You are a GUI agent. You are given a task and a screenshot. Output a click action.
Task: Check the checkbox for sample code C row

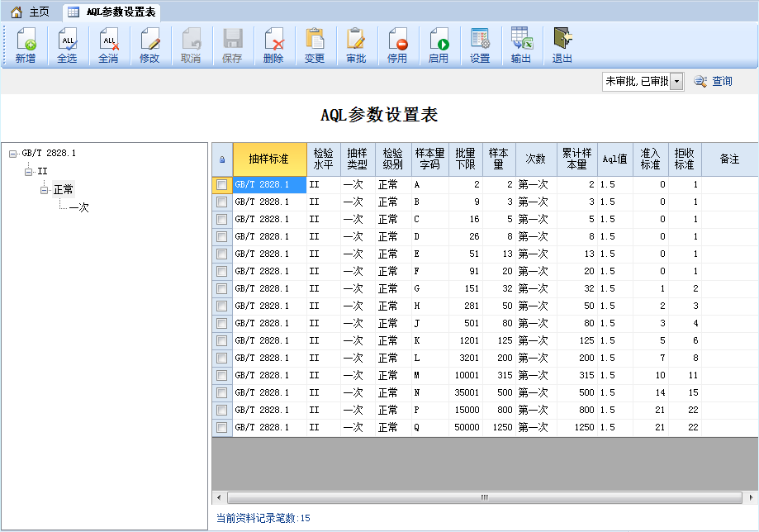point(221,219)
